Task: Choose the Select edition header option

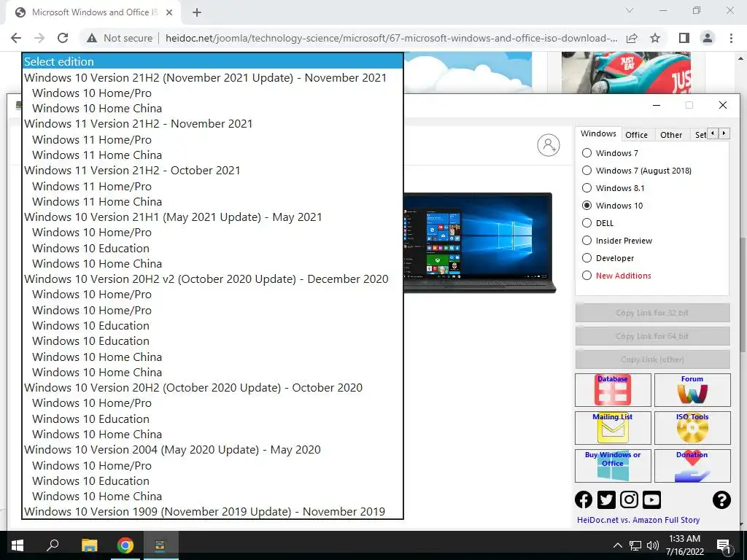Action: (212, 61)
